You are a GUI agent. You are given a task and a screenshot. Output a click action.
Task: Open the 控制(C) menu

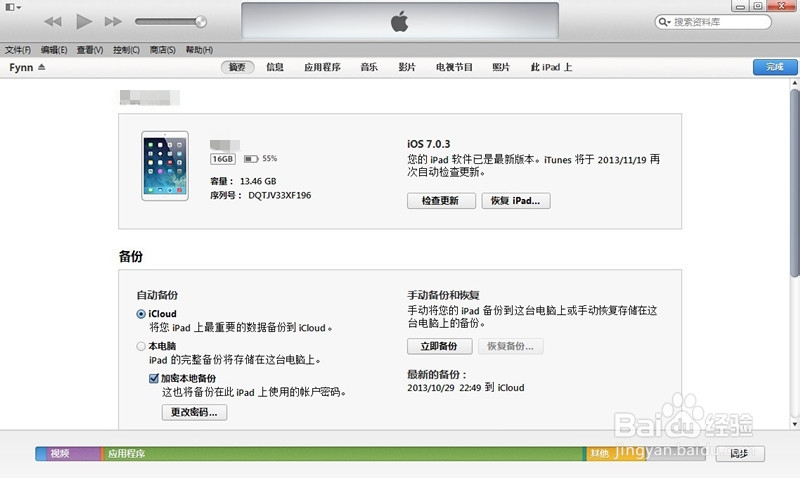(x=126, y=50)
